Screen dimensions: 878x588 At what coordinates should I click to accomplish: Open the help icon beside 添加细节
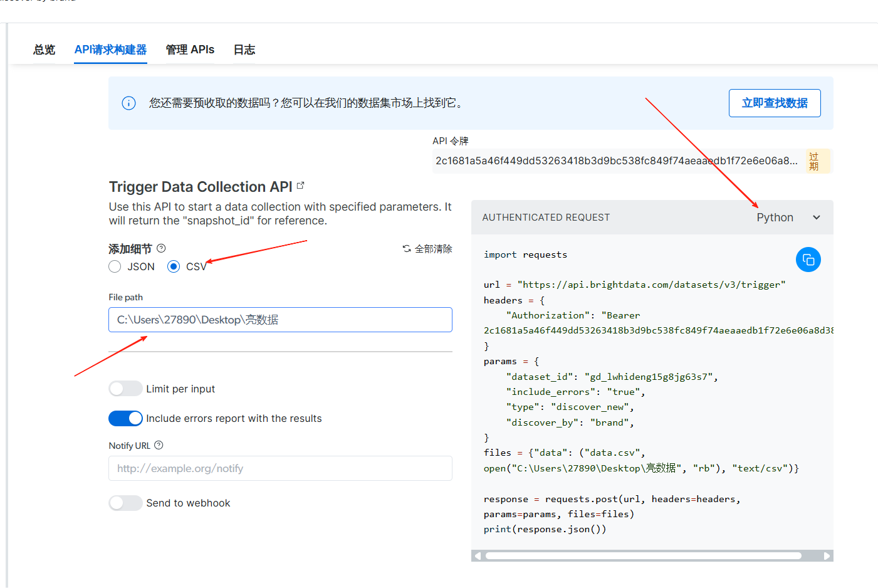(161, 248)
